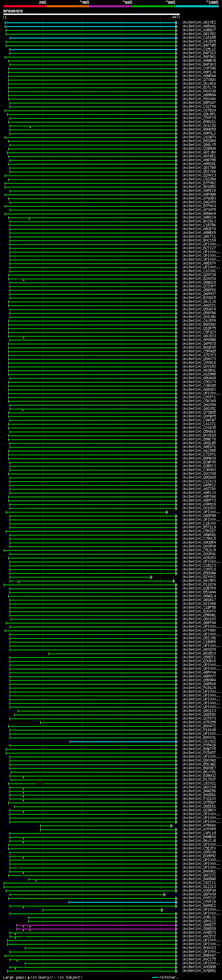Screen dimensions: 222x980
Task: Open hit UniRef100_A8PS66
Action: point(199,496)
